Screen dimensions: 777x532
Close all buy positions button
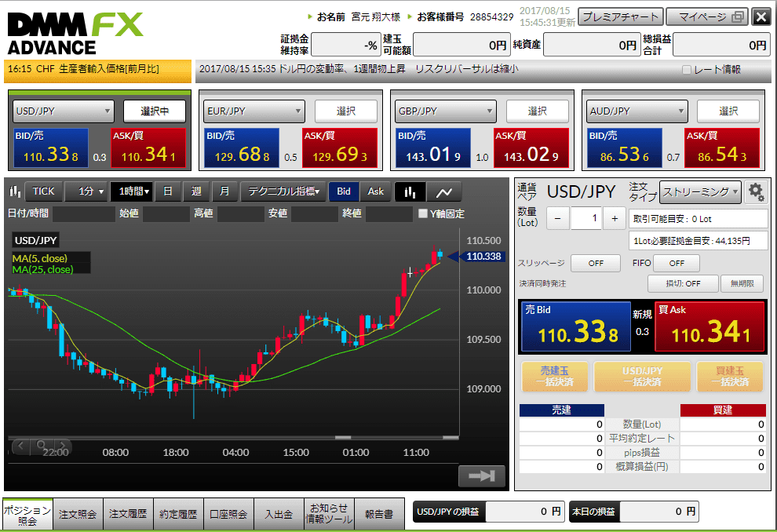pos(730,377)
